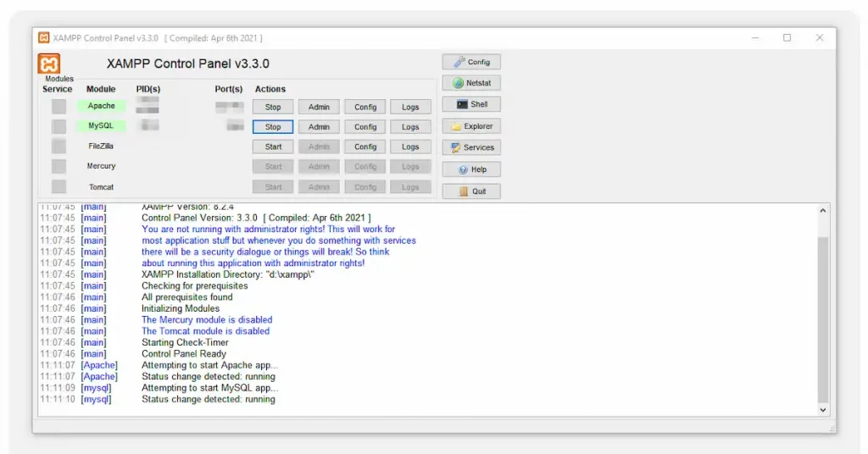Toggle the MySQL service checkbox

click(58, 126)
